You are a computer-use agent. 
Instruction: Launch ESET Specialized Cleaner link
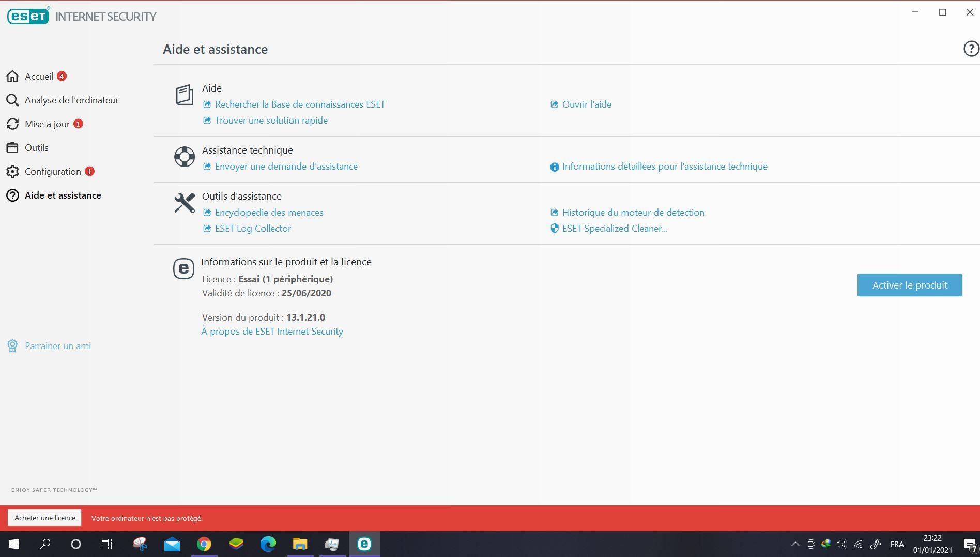(615, 229)
